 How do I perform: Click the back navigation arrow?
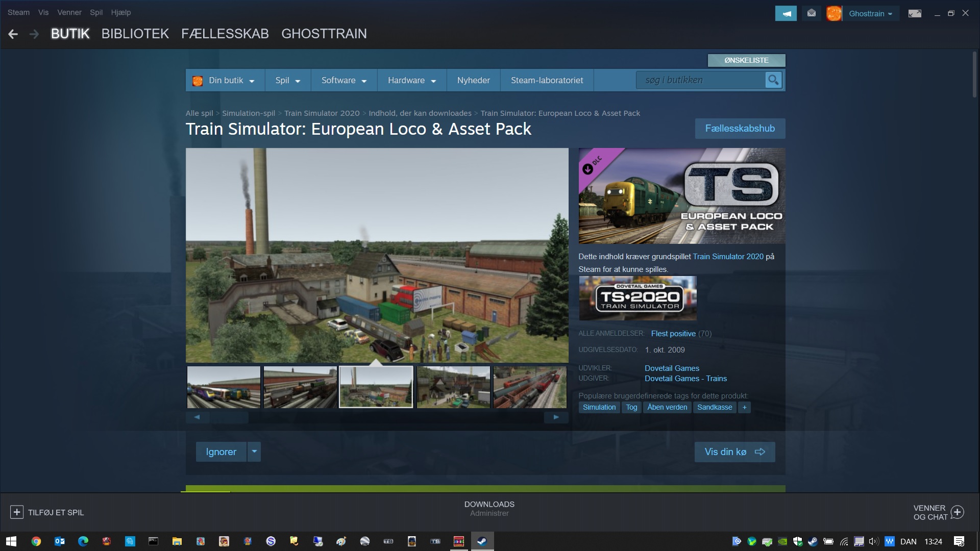pyautogui.click(x=13, y=34)
